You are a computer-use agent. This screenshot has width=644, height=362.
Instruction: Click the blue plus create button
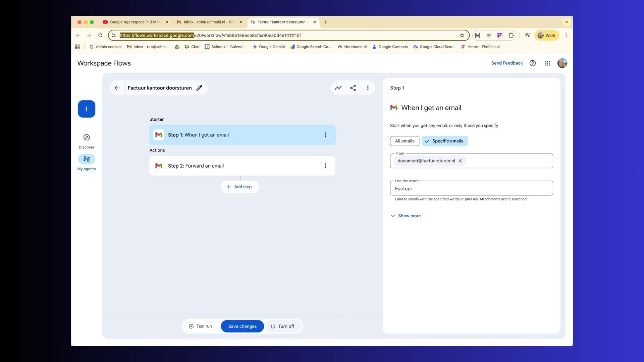(x=87, y=109)
